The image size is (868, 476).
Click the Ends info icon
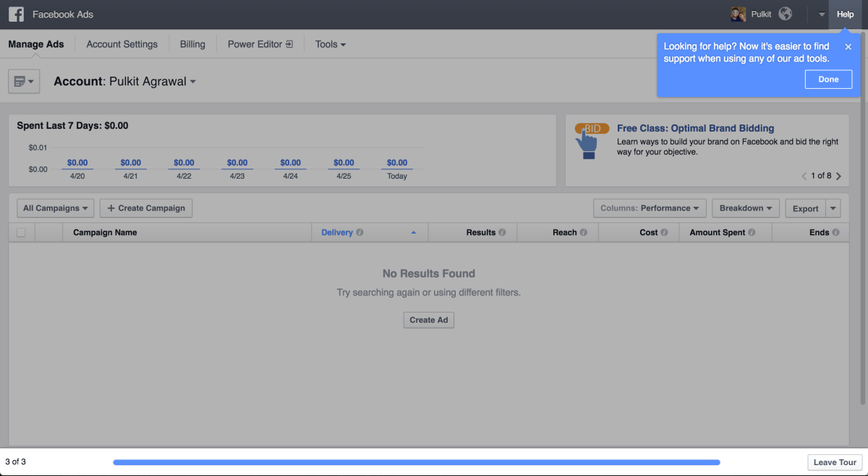[x=835, y=233]
